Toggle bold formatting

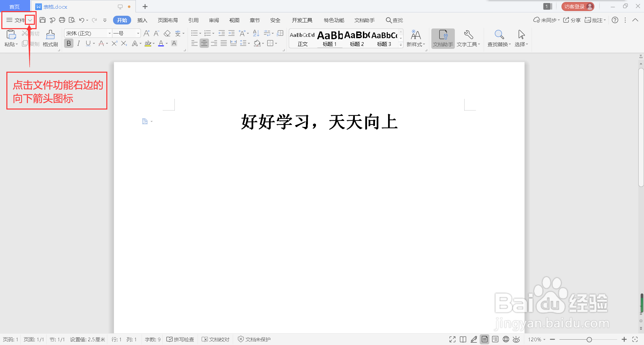(x=68, y=43)
